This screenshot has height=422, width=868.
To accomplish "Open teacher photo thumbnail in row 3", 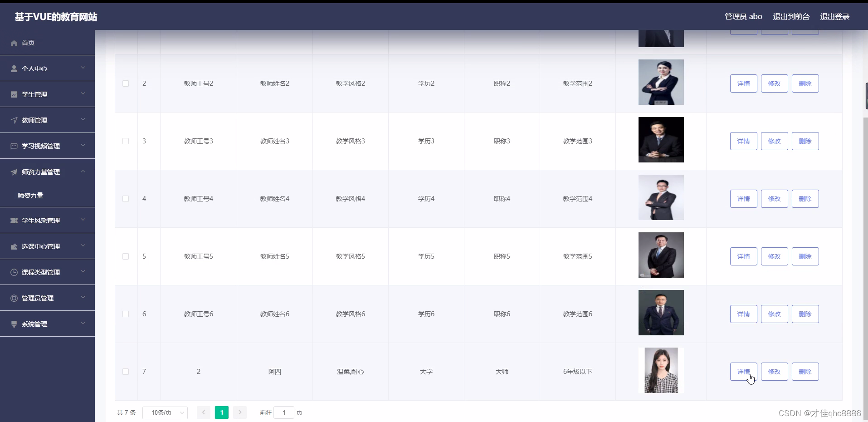I will pyautogui.click(x=661, y=140).
